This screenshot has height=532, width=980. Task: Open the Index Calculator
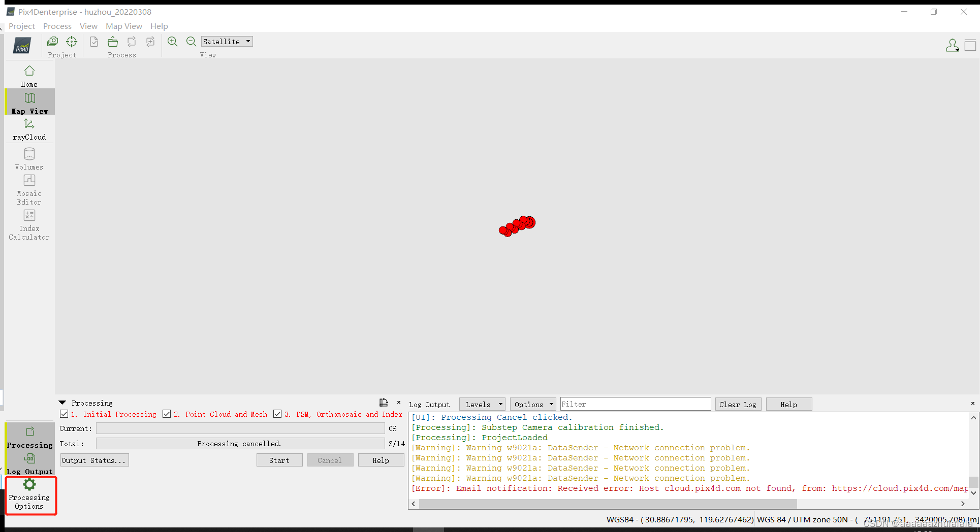29,224
